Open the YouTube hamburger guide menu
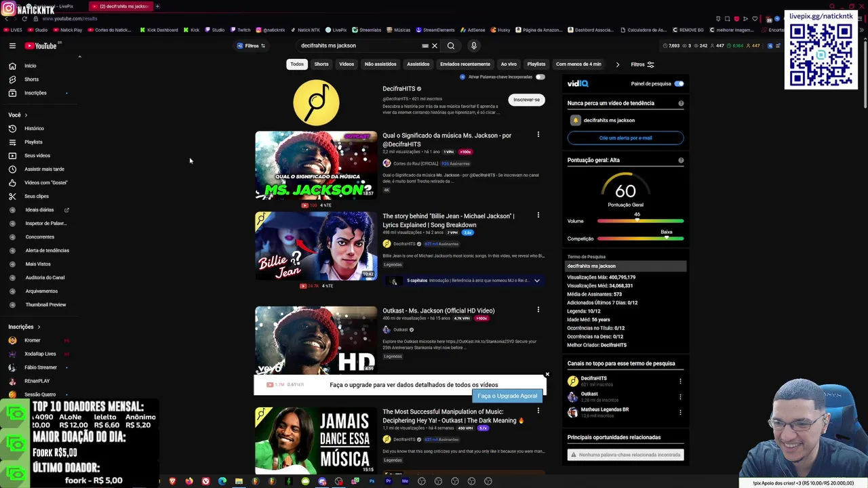868x488 pixels. pos(12,45)
